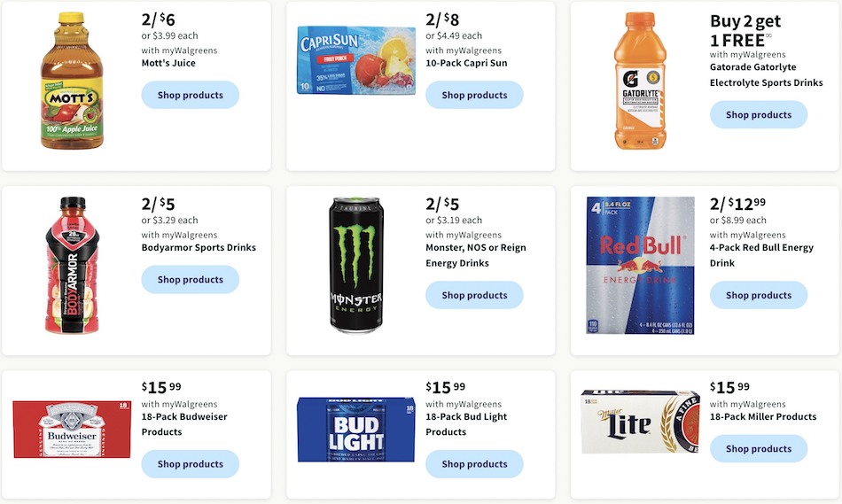The image size is (842, 504).
Task: Click Shop products for 10-Pack Capri Sun
Action: tap(474, 95)
